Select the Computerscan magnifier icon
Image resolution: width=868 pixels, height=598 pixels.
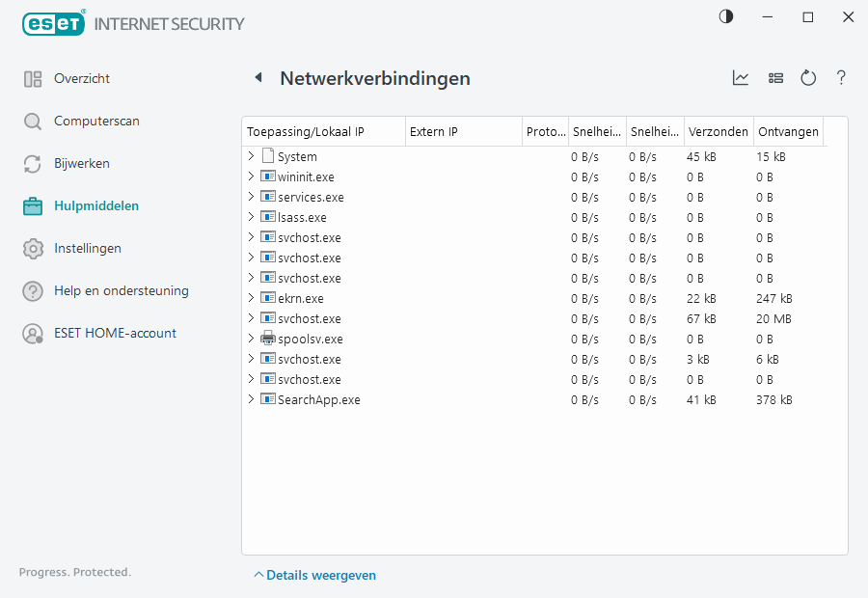coord(33,121)
